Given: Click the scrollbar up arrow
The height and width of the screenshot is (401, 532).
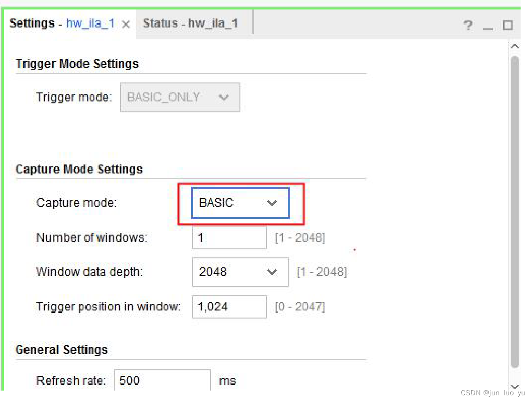Looking at the screenshot, I should coord(514,46).
